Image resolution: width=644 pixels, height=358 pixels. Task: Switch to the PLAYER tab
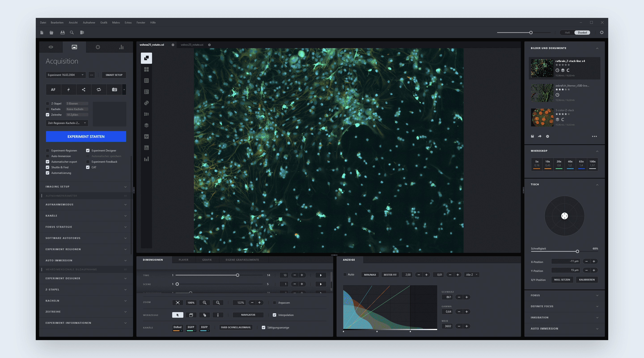click(x=184, y=260)
